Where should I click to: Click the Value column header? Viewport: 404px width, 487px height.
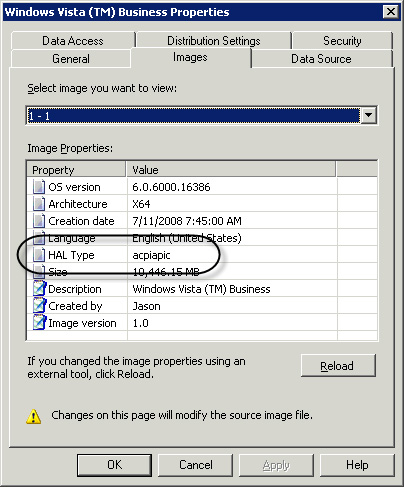coord(231,170)
